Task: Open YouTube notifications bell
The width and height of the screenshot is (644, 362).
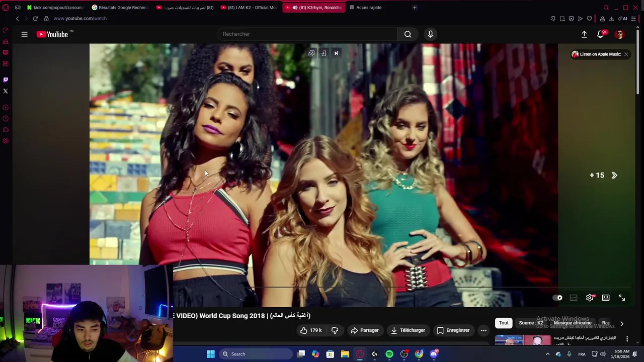Action: [601, 34]
